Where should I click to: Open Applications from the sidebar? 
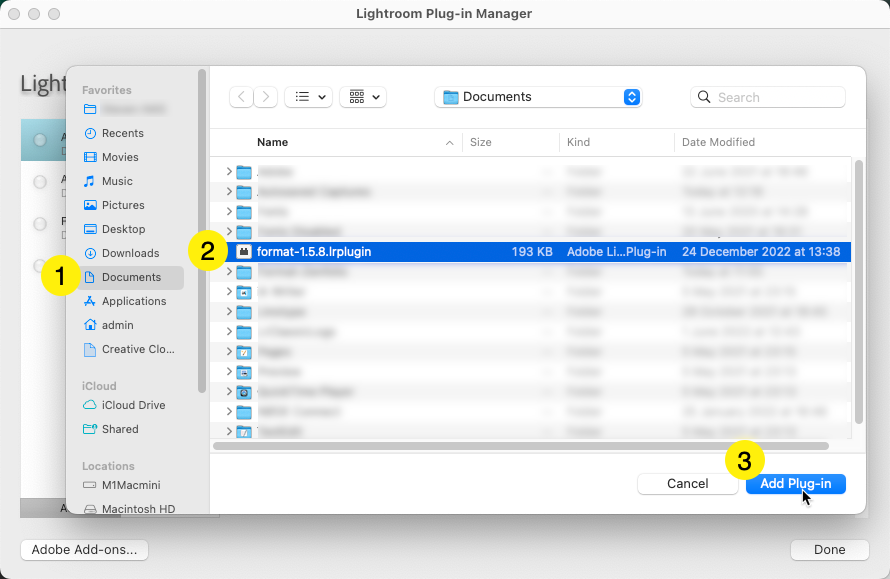[134, 301]
